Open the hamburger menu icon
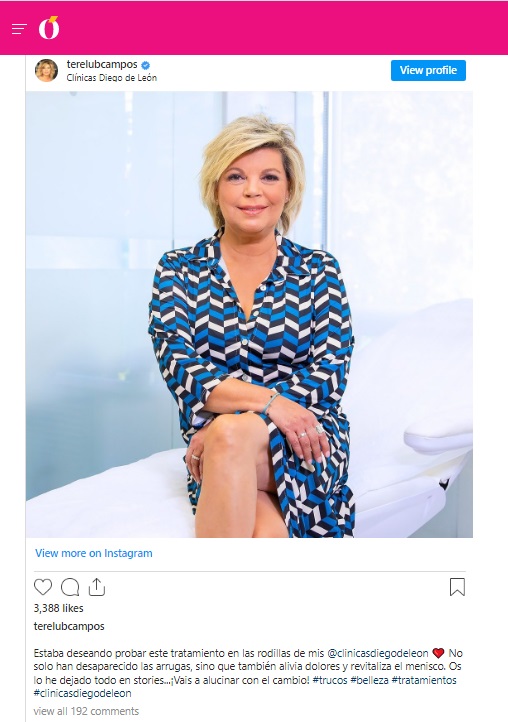The image size is (508, 722). (x=19, y=29)
